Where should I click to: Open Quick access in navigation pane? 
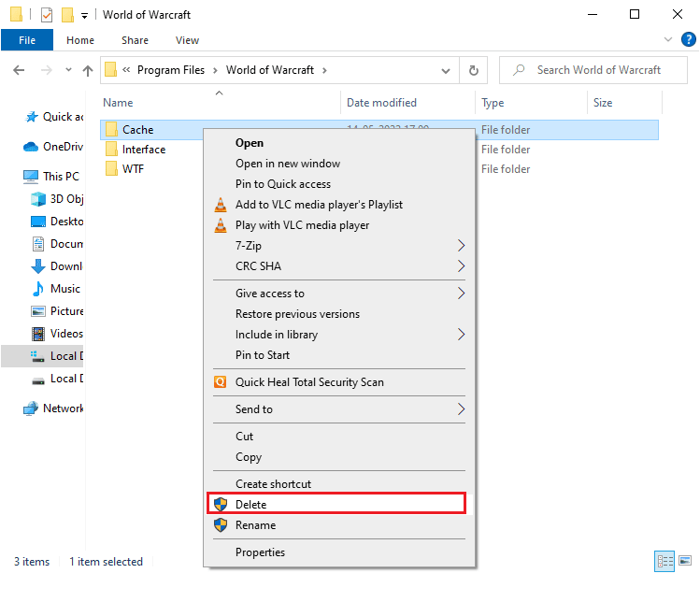point(53,117)
